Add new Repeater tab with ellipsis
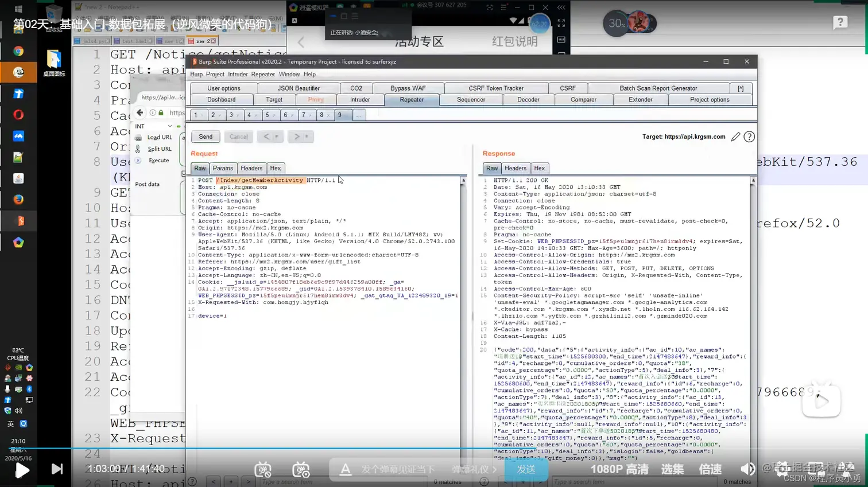Screen dimensions: 868x487 359,115
